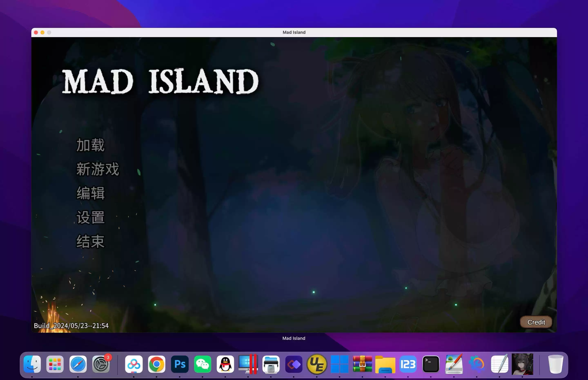Screen dimensions: 588x380
Task: Open WeChat in the Dock
Action: [202, 364]
